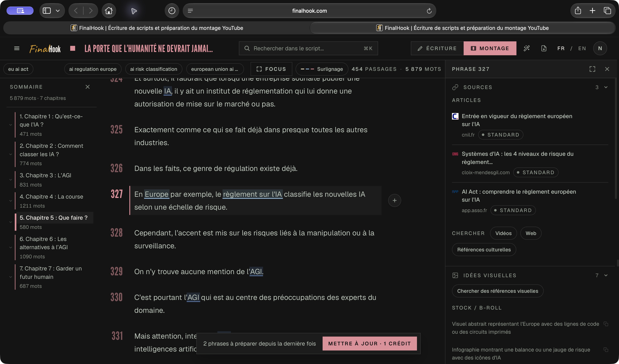Screen dimensions: 619x364
Task: Open the AI Act app.asso.fr article
Action: coord(519,196)
